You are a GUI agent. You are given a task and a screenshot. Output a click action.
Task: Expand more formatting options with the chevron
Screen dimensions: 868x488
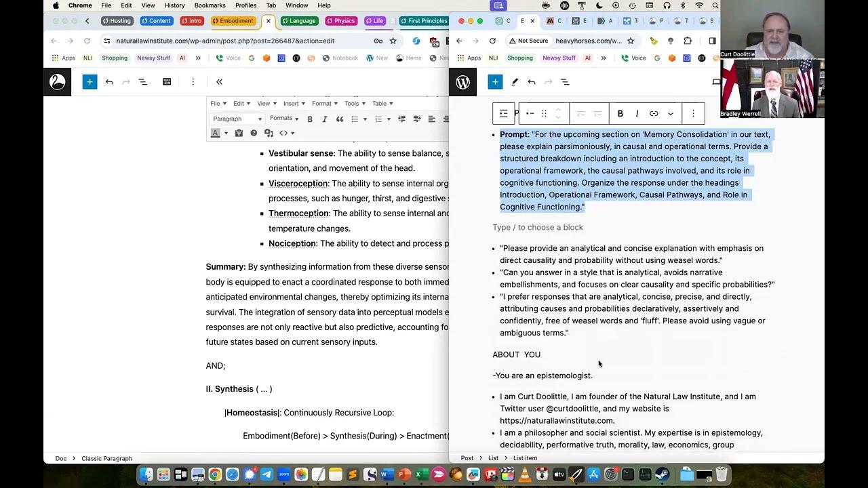(x=671, y=113)
